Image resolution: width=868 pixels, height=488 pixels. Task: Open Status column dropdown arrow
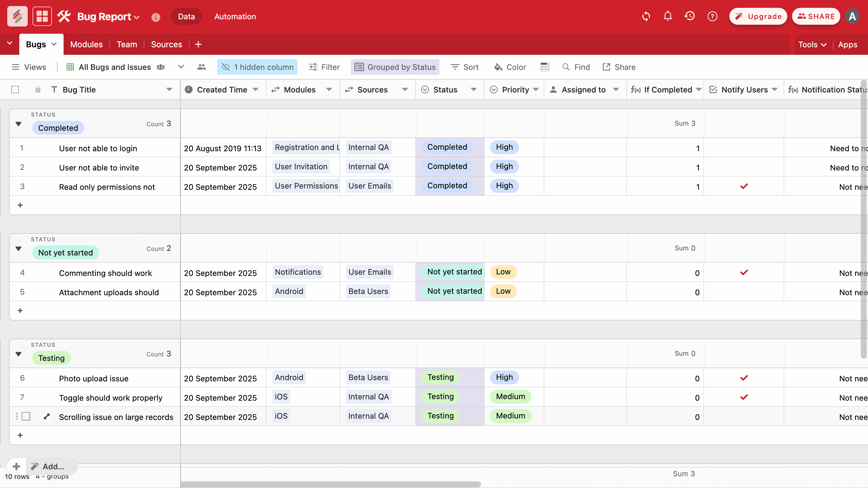click(473, 89)
